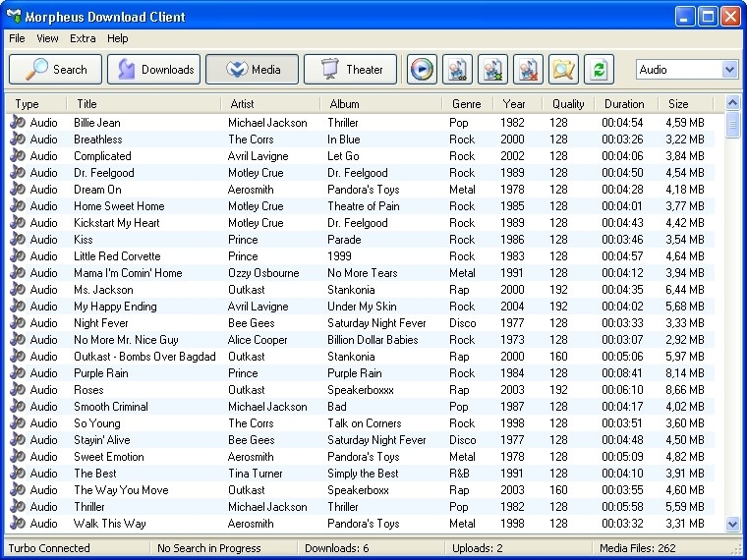
Task: Click the scrollbar down arrow
Action: pos(732,525)
